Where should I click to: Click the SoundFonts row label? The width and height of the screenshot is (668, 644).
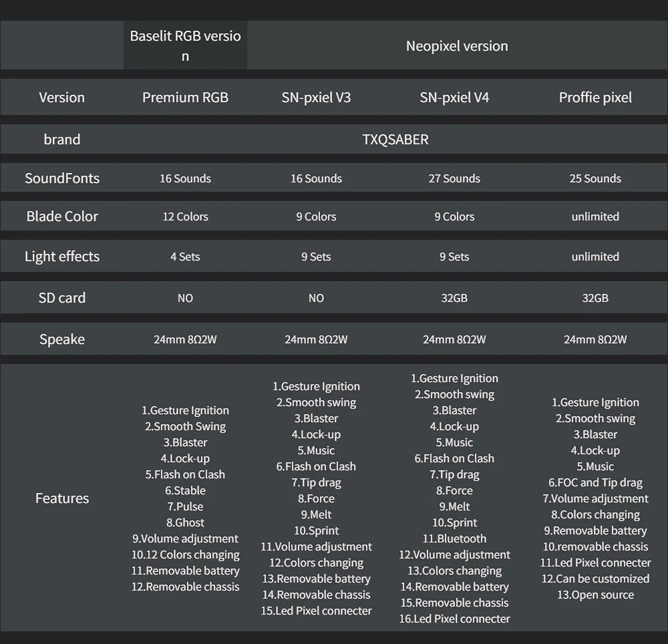62,178
